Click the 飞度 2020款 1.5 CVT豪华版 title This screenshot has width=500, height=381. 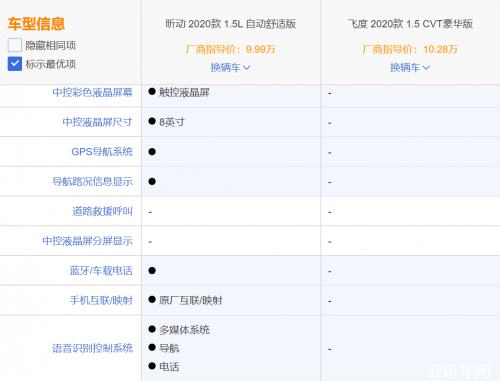tap(410, 24)
